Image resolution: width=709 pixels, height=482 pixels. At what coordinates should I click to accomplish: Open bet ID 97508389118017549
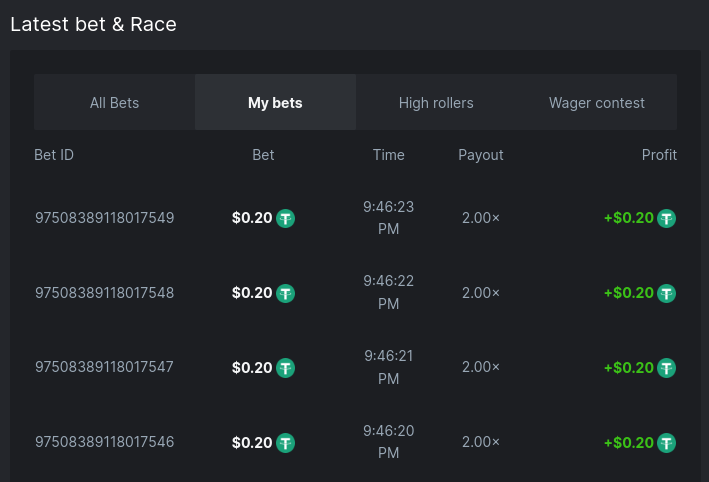(104, 218)
